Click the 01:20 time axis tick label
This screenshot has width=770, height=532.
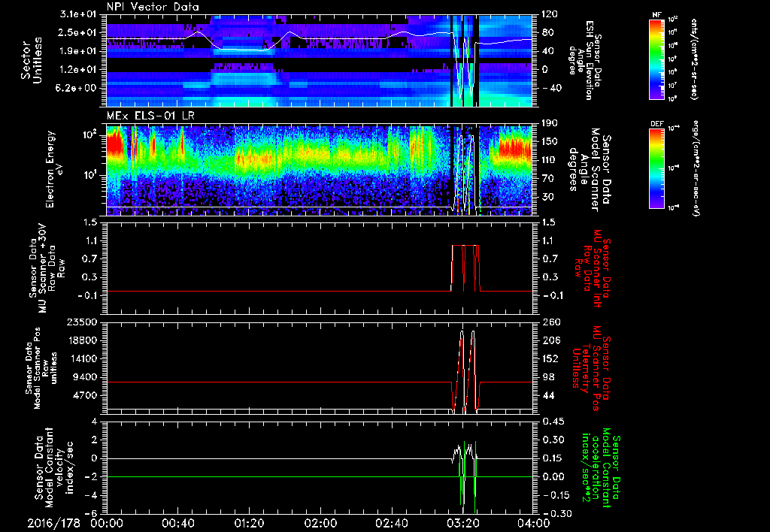point(248,523)
